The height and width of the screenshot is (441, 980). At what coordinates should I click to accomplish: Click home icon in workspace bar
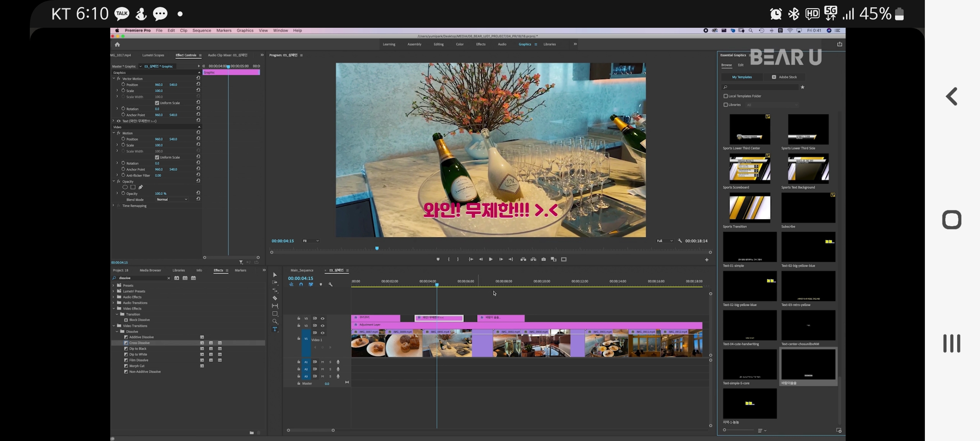tap(118, 45)
